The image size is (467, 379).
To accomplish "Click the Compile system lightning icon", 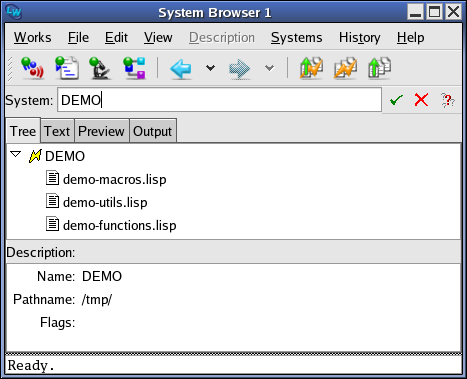I will point(345,68).
